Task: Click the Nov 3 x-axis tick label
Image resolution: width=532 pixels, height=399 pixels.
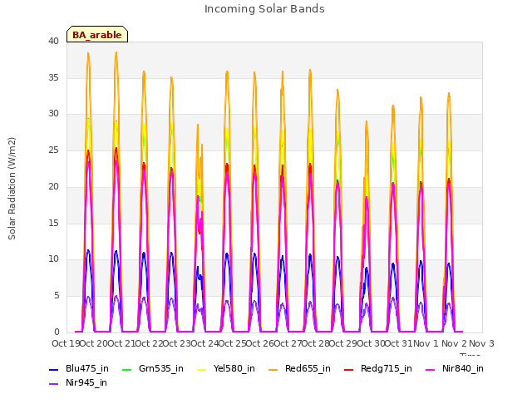Action: coord(481,343)
